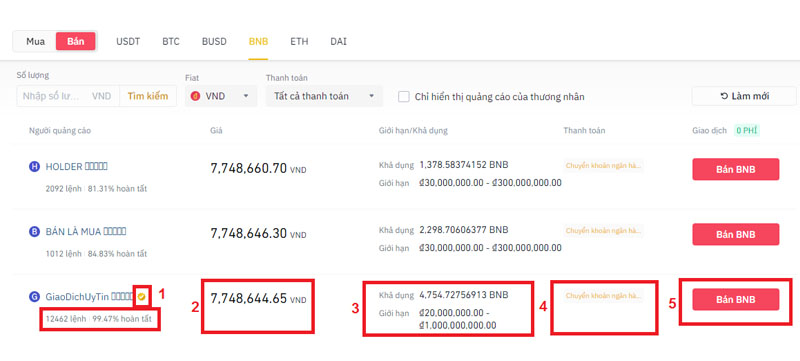Click the HOLDER advertiser avatar icon
This screenshot has height=361, width=800.
coord(34,166)
